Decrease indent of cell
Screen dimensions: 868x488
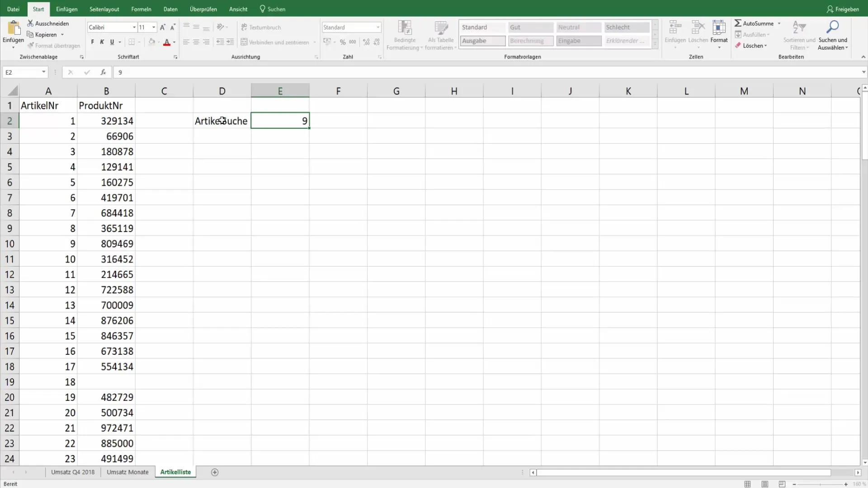point(220,42)
